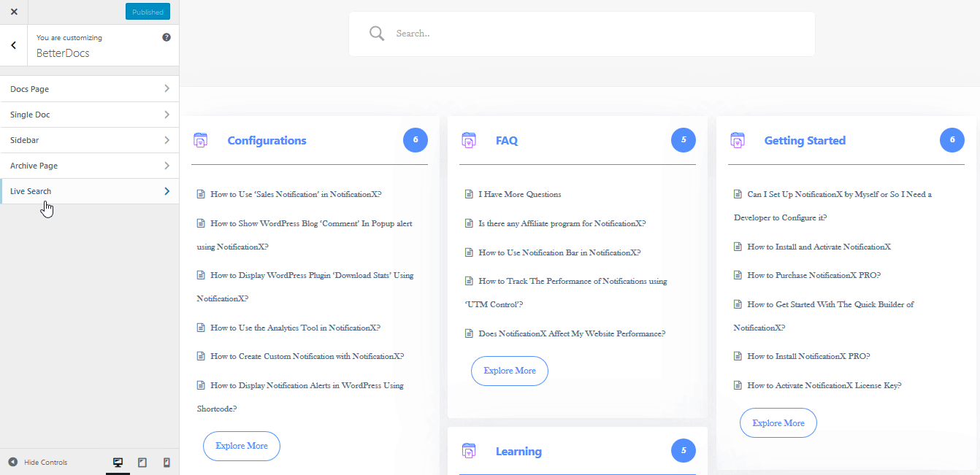Screen dimensions: 980x475
Task: Click the Learning count badge showing 5
Action: pyautogui.click(x=684, y=451)
